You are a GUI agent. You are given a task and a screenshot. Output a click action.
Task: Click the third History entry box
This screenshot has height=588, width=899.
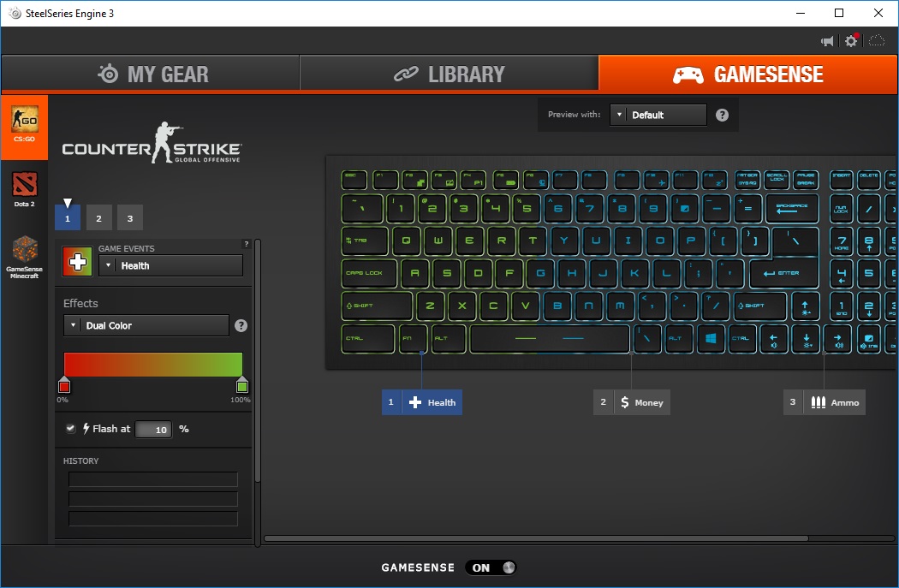coord(153,519)
